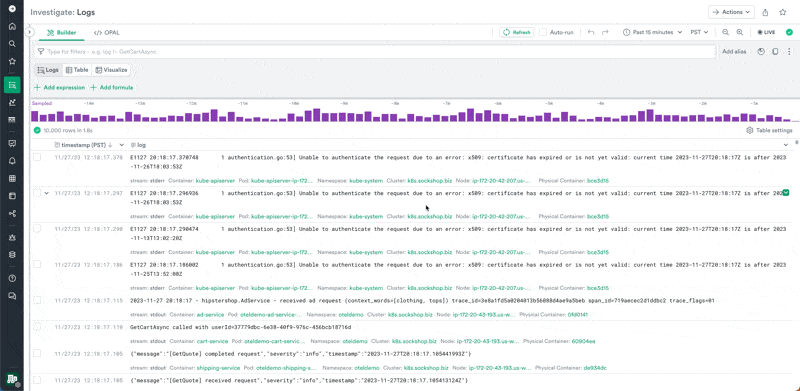Click the redo arrow in query toolbar
Screen dimensions: 800x391
[x=605, y=32]
